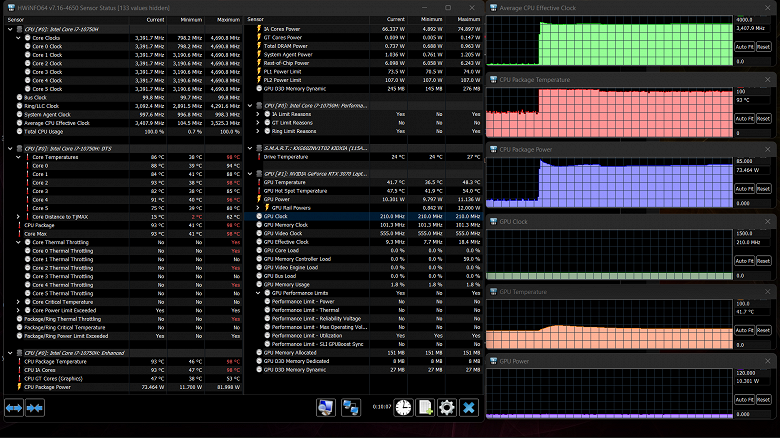Click Reset in Average CPU Effective Clock graph
Screen dimensions: 780x438
[764, 47]
